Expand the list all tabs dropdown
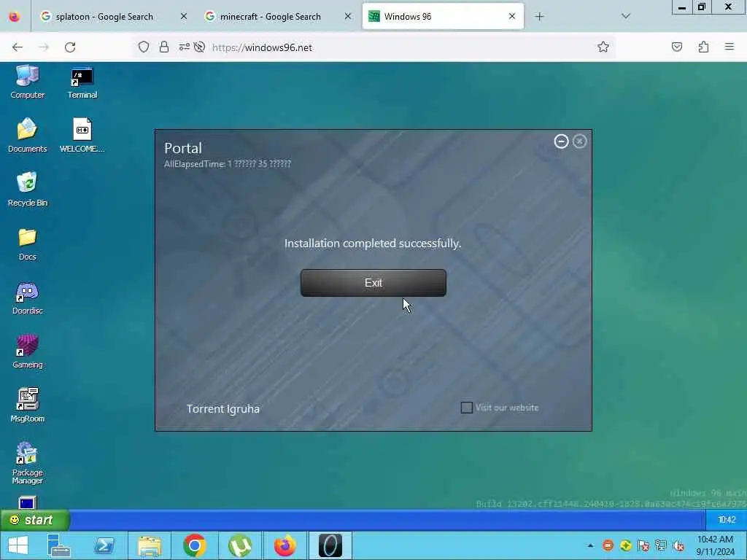This screenshot has height=560, width=747. click(626, 17)
